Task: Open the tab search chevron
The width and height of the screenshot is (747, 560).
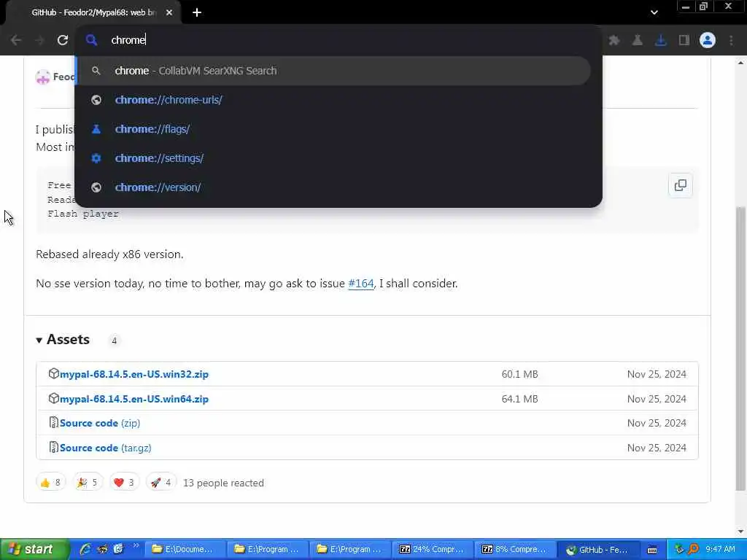Action: coord(654,12)
